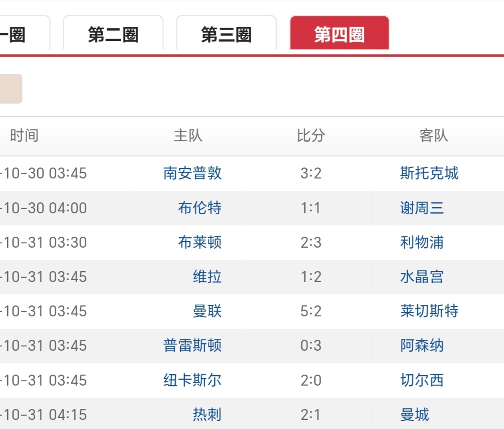Click the 布莱顿 team name

[x=200, y=242]
